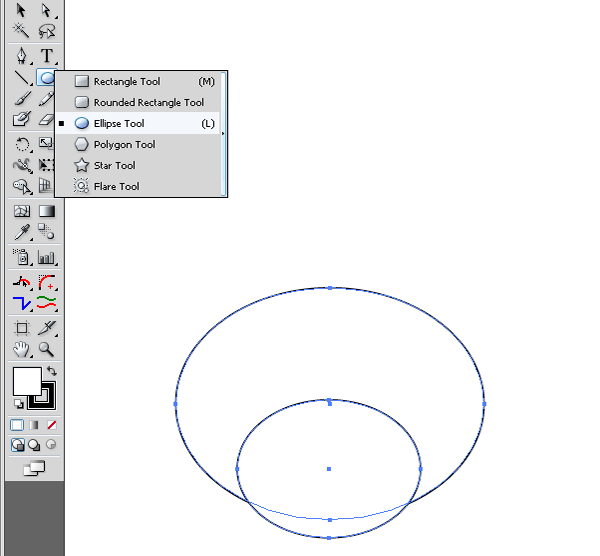Select the red rounded corner plus tool
This screenshot has width=600, height=556.
47,283
